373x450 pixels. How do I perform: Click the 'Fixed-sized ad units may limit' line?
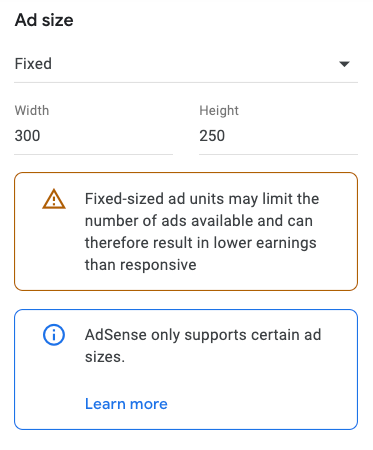[202, 199]
